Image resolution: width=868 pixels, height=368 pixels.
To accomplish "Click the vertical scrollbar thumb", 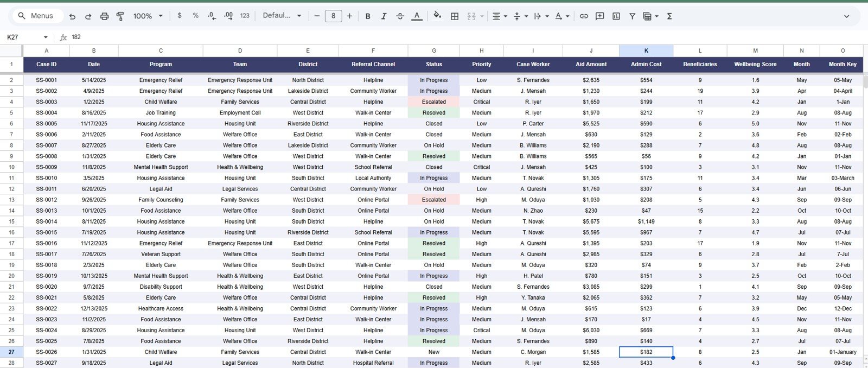I will point(866,81).
